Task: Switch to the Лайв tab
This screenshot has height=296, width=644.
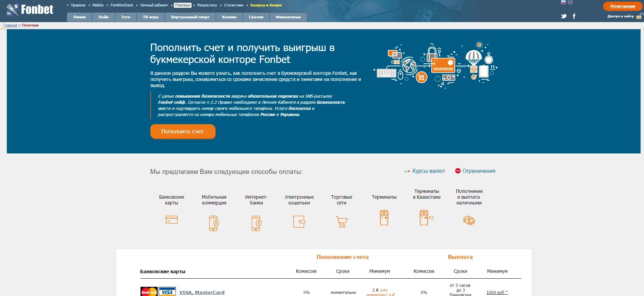Action: click(x=103, y=17)
